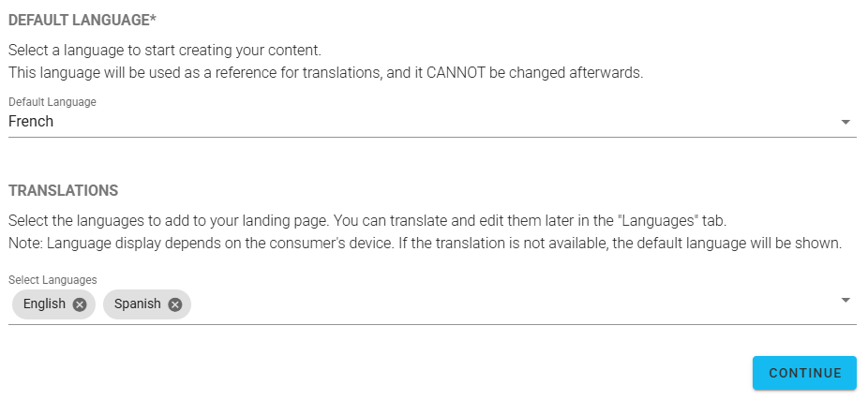Screen dimensions: 868x400
Task: Click the underline of Select Languages field
Action: pos(431,325)
